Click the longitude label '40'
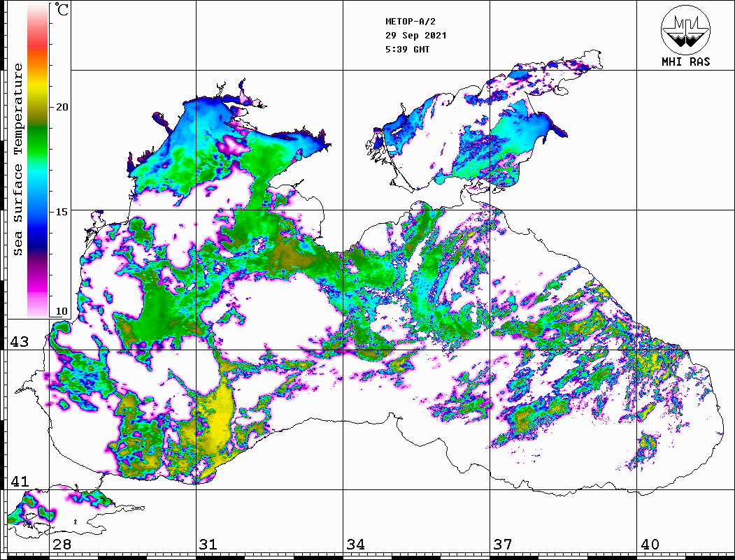The width and height of the screenshot is (735, 560). tap(650, 545)
